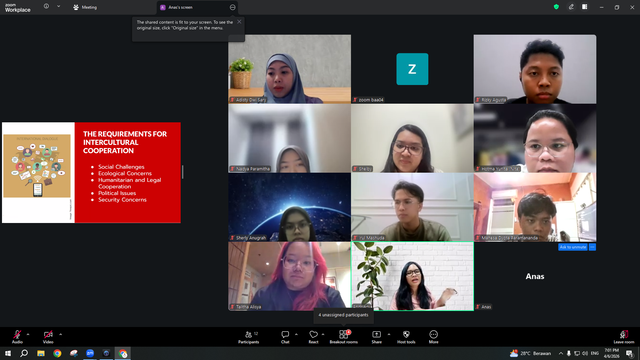Open audio settings arrow beside Audio
The image size is (640, 360).
click(28, 334)
